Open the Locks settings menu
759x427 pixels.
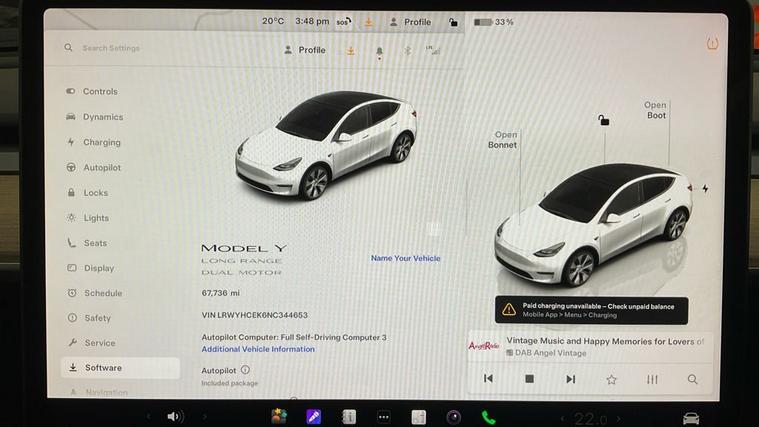[87, 193]
